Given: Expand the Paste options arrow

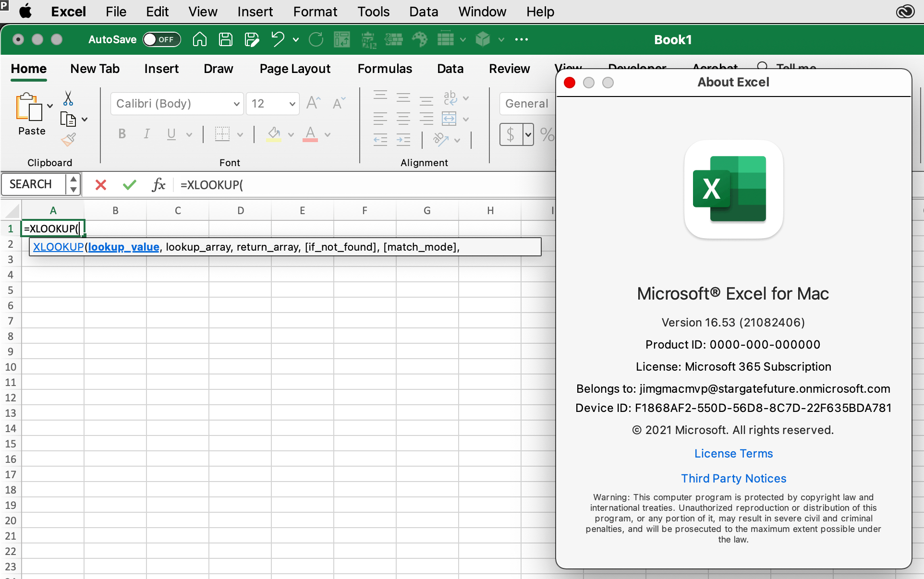Looking at the screenshot, I should point(50,106).
